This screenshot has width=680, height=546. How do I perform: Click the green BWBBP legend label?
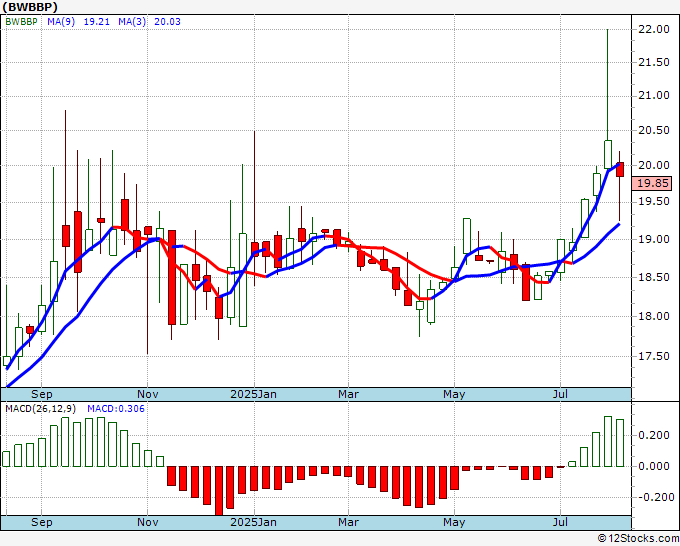[x=21, y=22]
